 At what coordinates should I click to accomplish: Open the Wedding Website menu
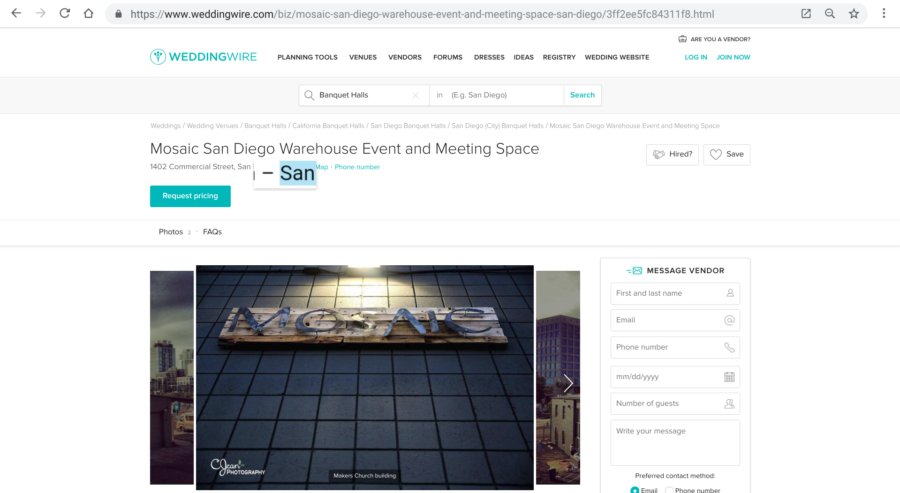(617, 57)
